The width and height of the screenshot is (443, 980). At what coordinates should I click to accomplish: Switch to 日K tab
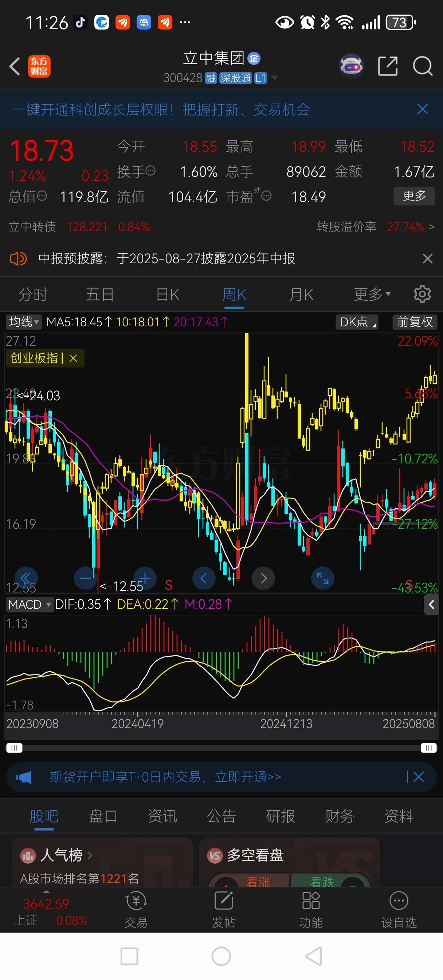[168, 294]
